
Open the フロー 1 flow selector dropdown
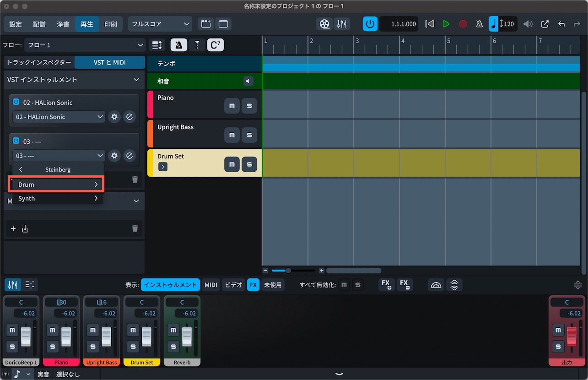(85, 45)
